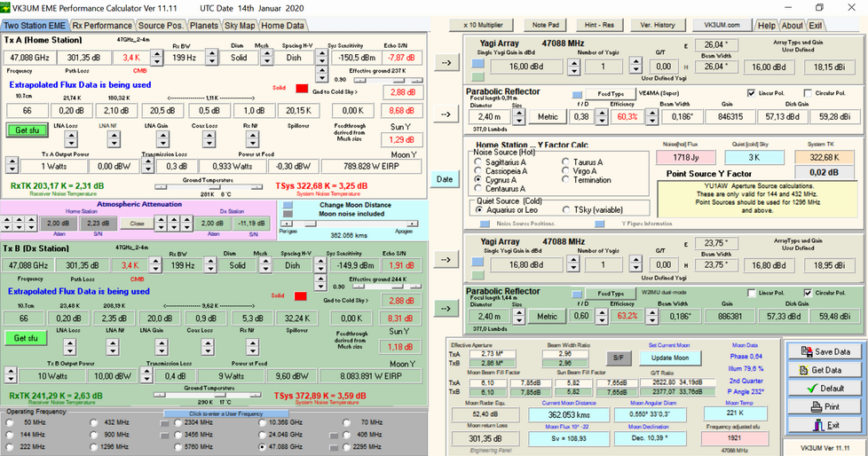This screenshot has height=456, width=868.
Task: Click the Update Moon button
Action: coord(670,358)
